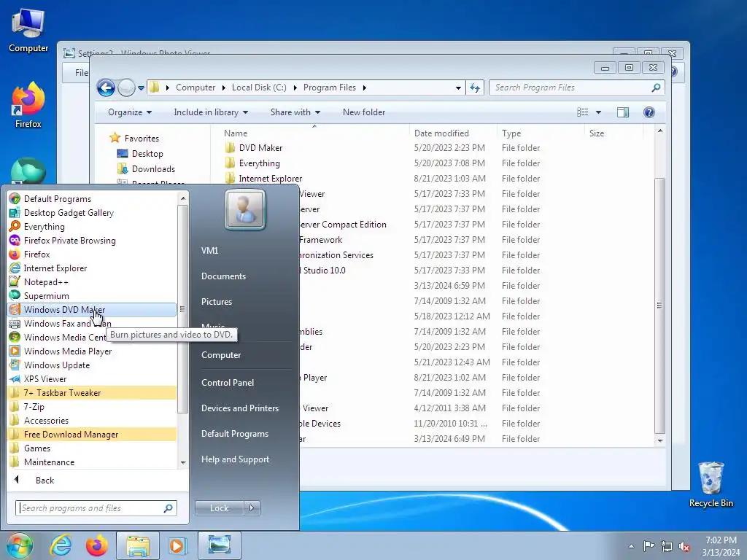747x560 pixels.
Task: Click the Explorer file list vertical scrollbar
Action: (x=659, y=305)
